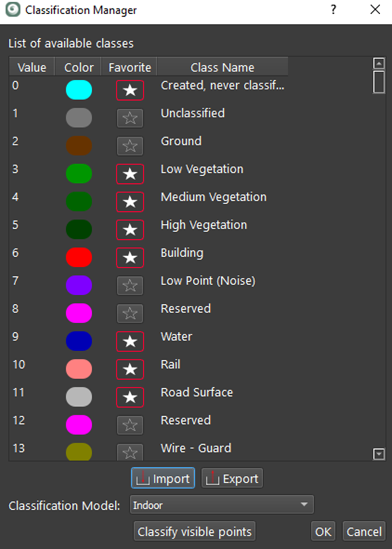
Task: Toggle favorite star for Low Point (Noise)
Action: 130,285
